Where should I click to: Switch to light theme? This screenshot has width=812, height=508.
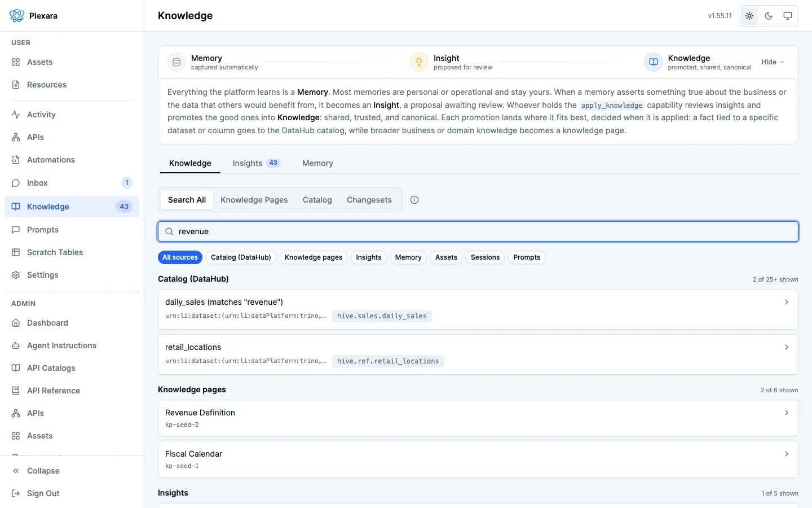point(749,16)
